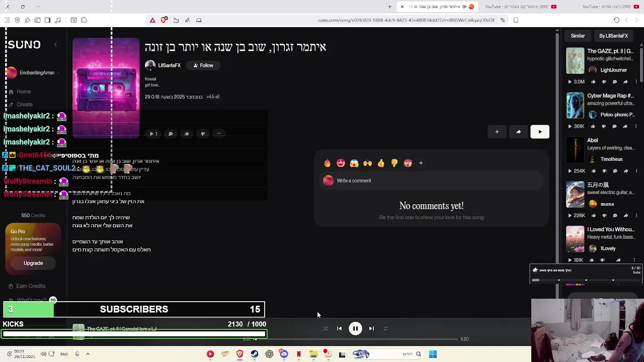Open the Abel song thumbnail
This screenshot has width=644, height=362.
click(x=575, y=150)
